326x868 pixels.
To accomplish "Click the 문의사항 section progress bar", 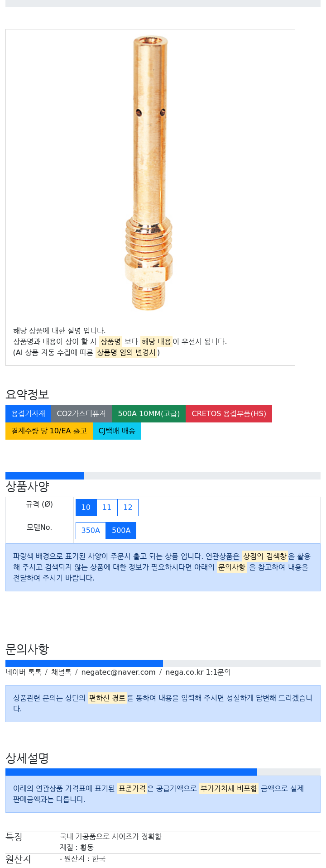I will click(x=163, y=663).
